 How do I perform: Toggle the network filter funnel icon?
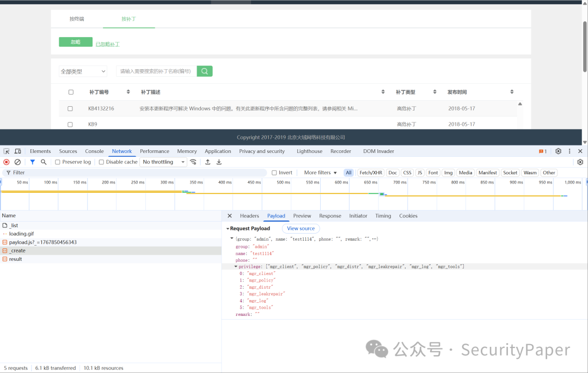(33, 162)
